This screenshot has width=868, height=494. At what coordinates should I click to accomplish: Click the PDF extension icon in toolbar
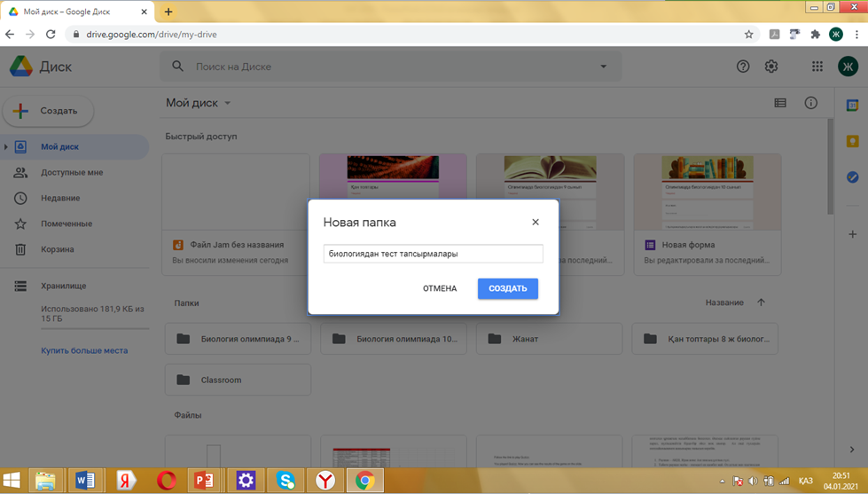[x=774, y=35]
